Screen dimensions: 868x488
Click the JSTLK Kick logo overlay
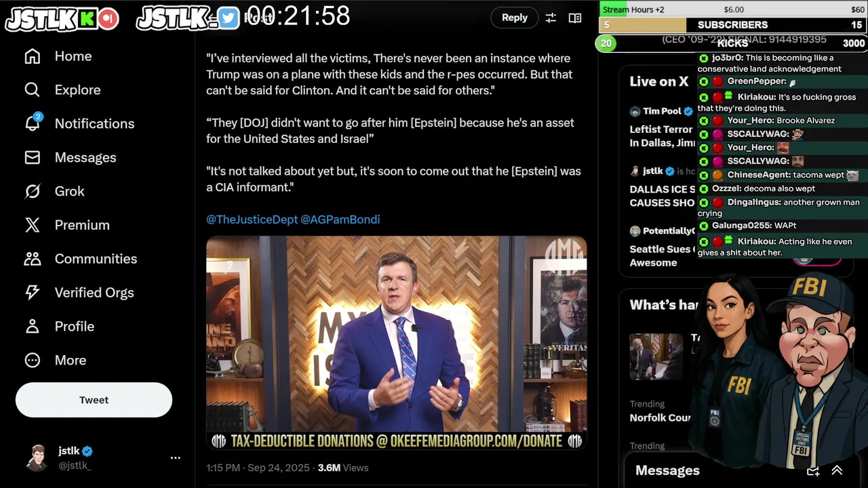[62, 18]
